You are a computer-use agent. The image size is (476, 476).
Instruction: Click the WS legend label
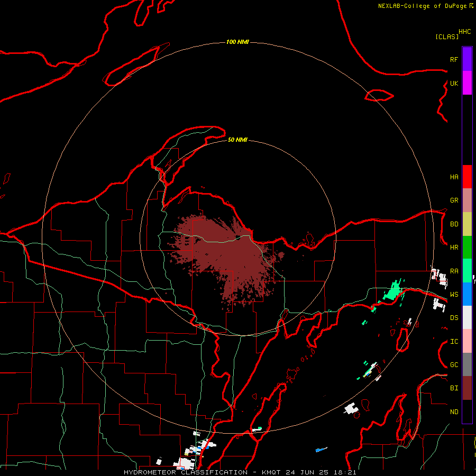pyautogui.click(x=454, y=294)
